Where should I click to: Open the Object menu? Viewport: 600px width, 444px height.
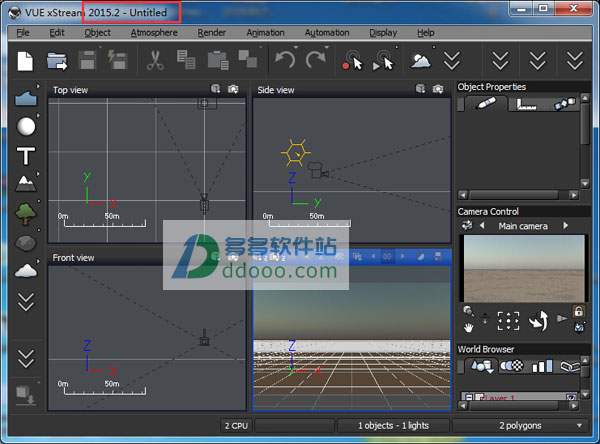[98, 33]
